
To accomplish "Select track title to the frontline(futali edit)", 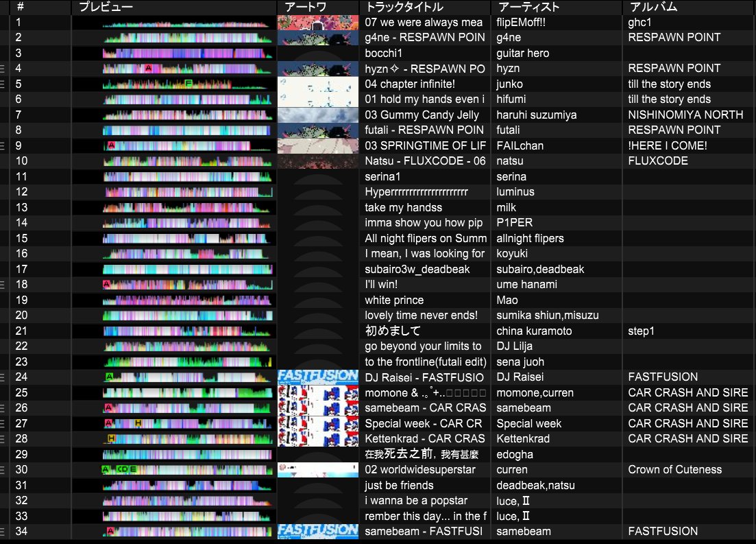I will coord(426,362).
